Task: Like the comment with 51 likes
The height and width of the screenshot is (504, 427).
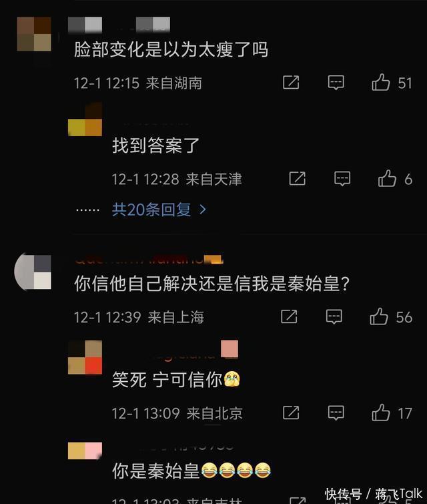Action: coord(381,82)
